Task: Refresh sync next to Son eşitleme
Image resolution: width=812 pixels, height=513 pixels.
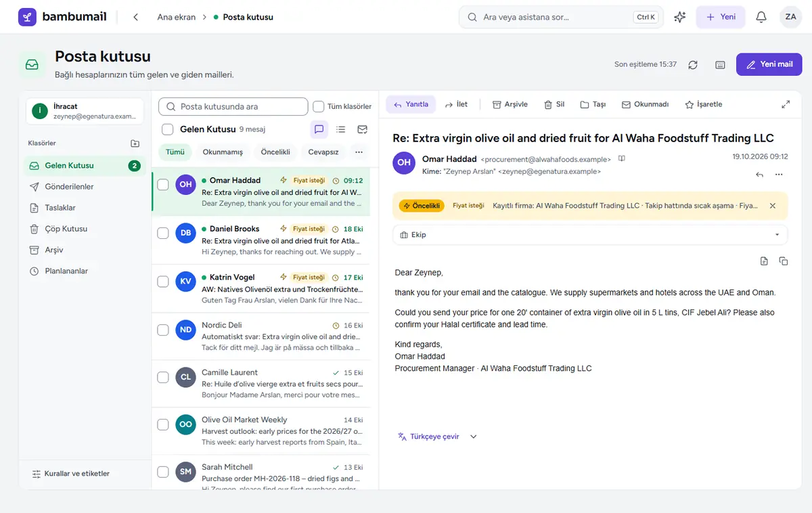Action: pyautogui.click(x=693, y=64)
